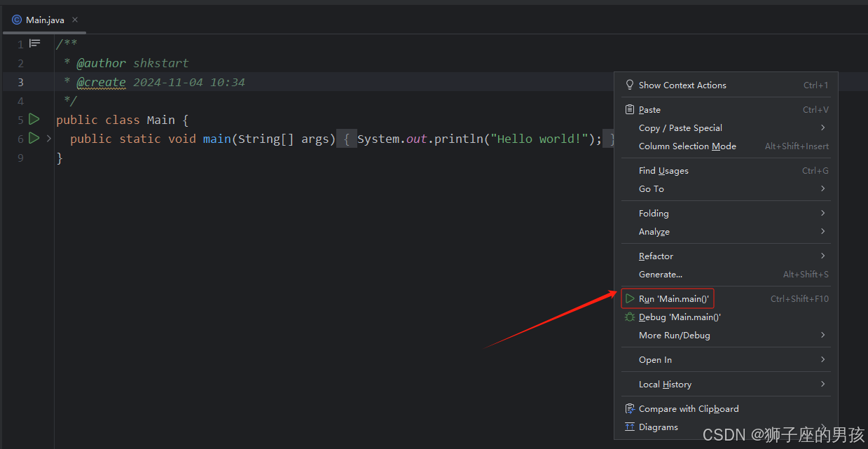Click the @create tag on line 3

(102, 82)
